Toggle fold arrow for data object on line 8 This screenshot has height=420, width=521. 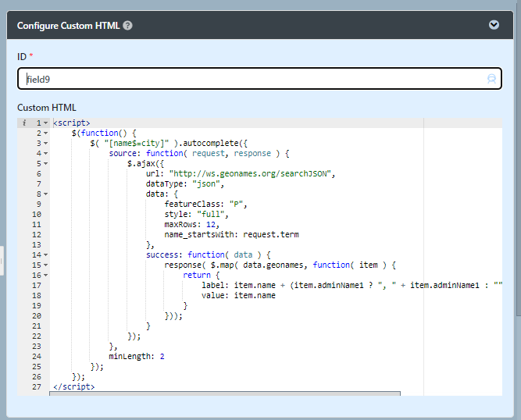coord(46,194)
